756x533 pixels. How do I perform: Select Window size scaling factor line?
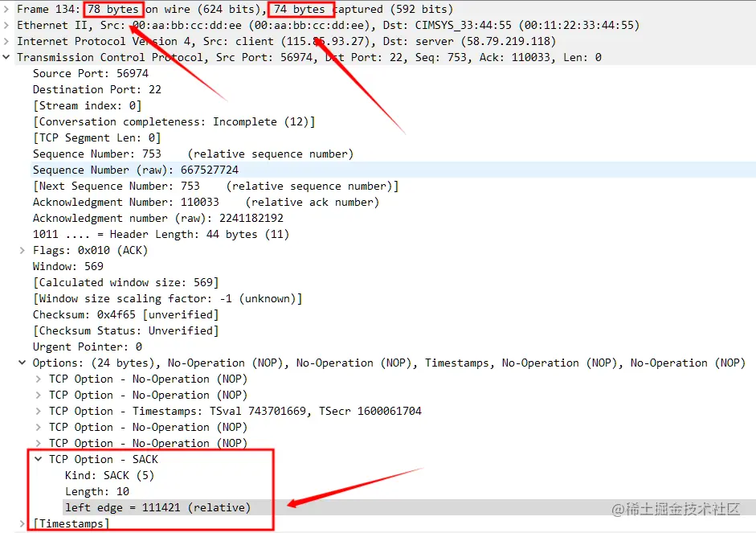pyautogui.click(x=168, y=298)
